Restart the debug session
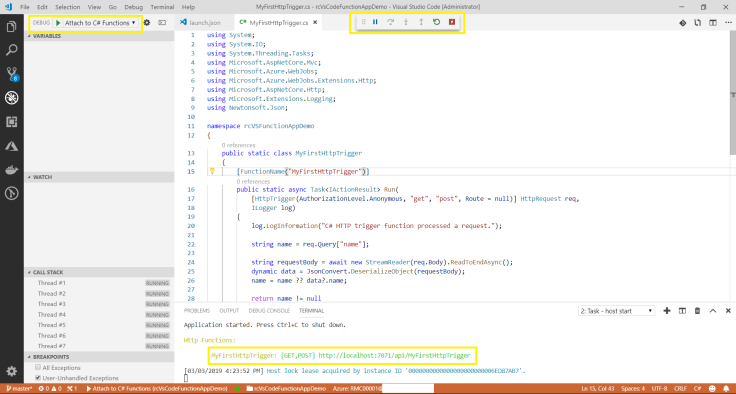Screen dimensions: 736x394 point(437,22)
